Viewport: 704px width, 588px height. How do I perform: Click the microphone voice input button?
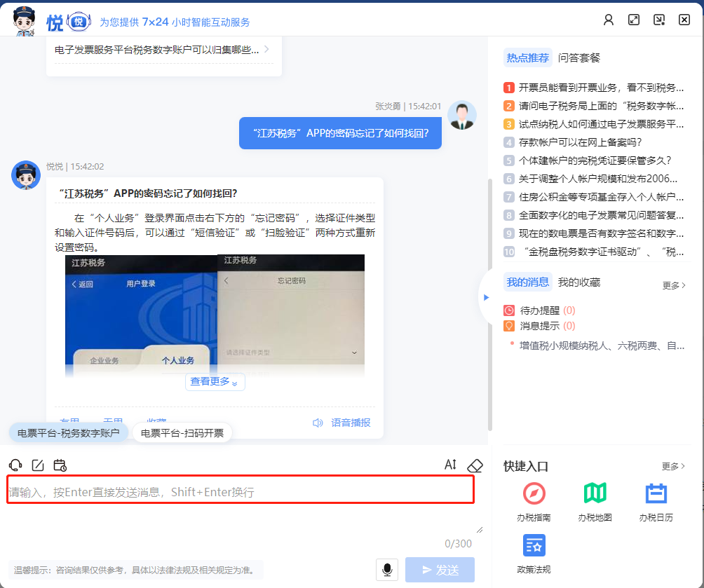[387, 570]
